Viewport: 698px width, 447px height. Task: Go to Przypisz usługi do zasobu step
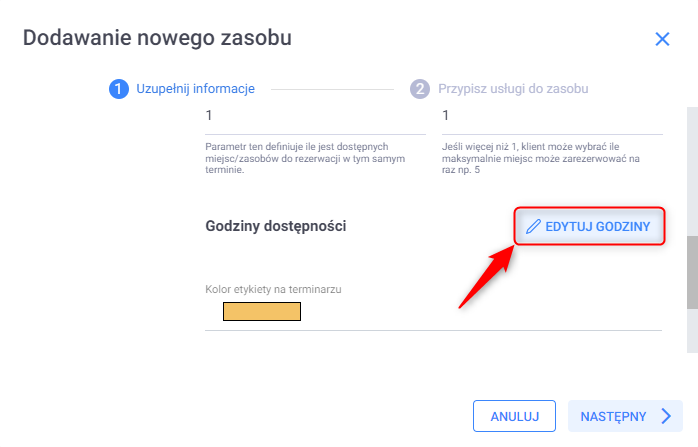click(x=513, y=88)
